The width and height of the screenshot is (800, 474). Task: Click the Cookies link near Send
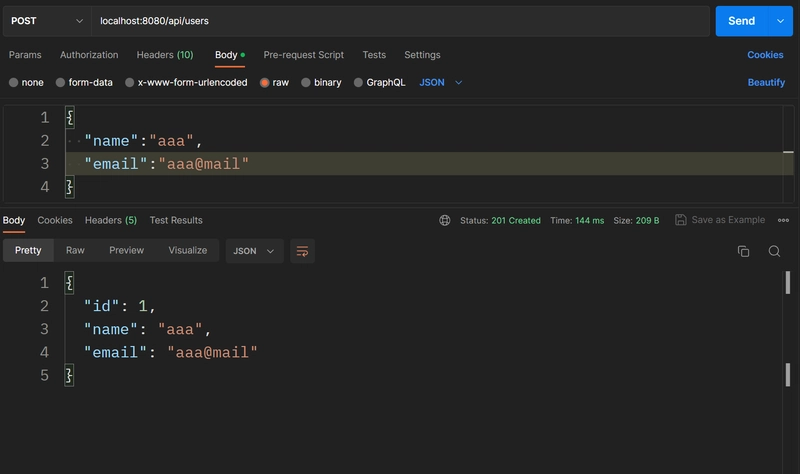point(765,55)
